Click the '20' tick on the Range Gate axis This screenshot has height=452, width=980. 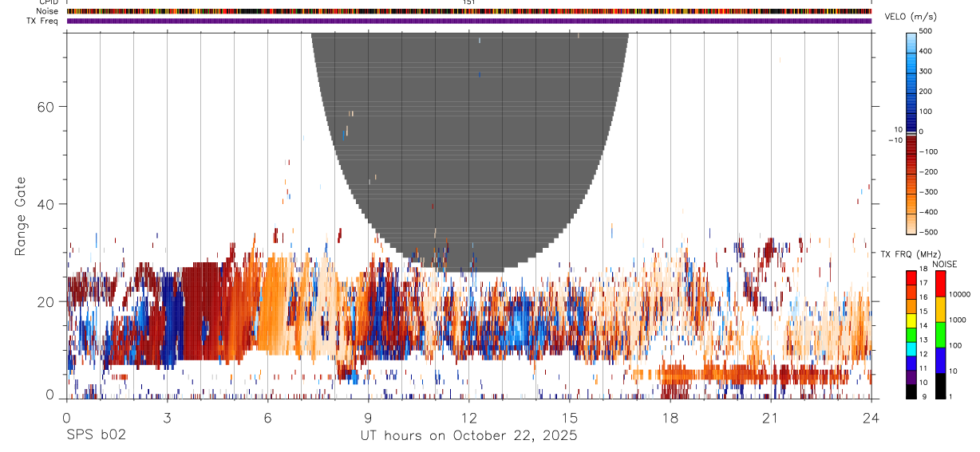click(x=46, y=301)
